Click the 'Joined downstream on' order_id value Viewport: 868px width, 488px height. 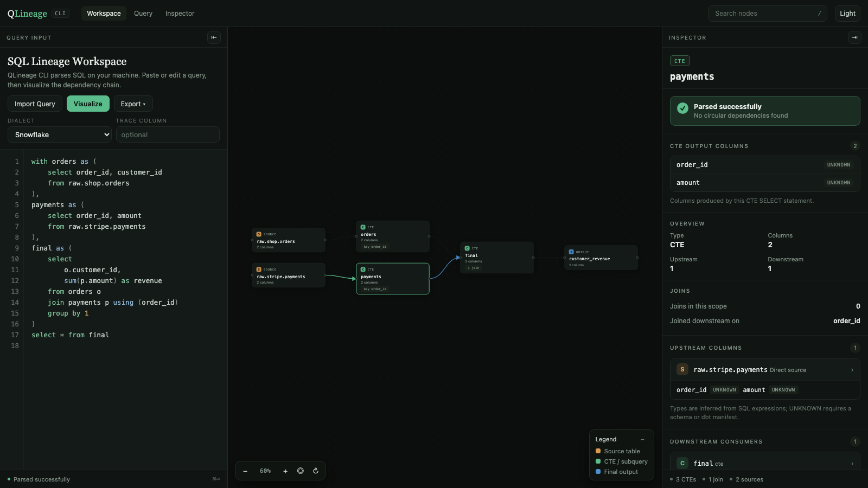(x=846, y=321)
